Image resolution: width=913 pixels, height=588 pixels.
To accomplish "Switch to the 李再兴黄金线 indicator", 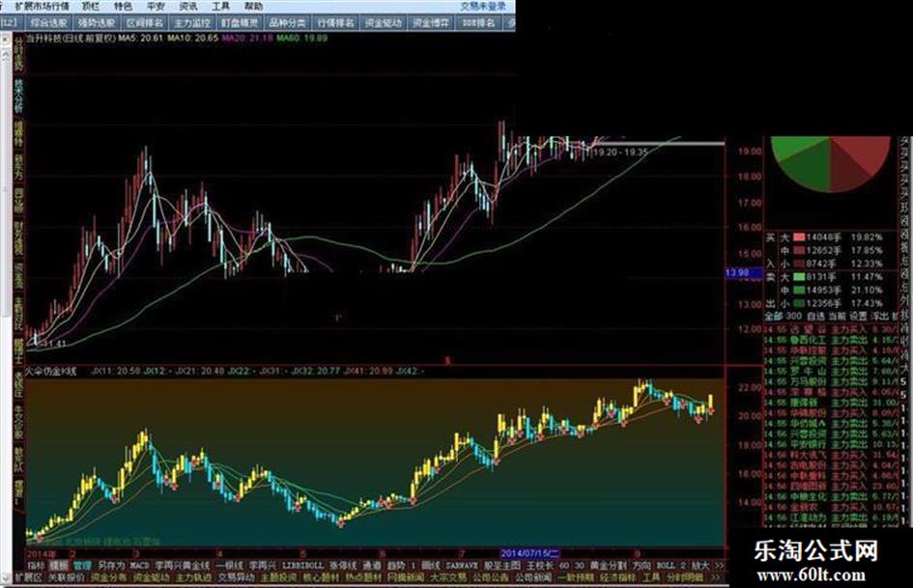I will point(183,565).
